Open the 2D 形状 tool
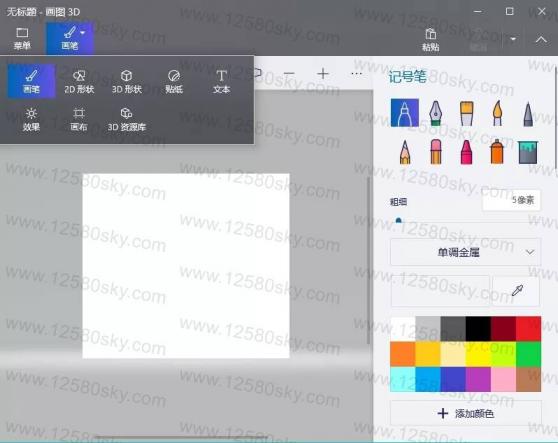This screenshot has height=443, width=558. pyautogui.click(x=79, y=81)
